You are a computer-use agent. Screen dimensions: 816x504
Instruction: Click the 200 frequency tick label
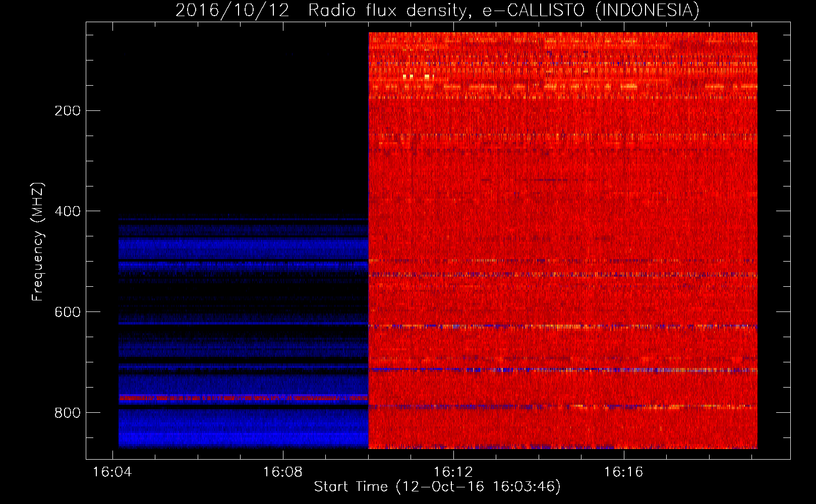tap(68, 111)
